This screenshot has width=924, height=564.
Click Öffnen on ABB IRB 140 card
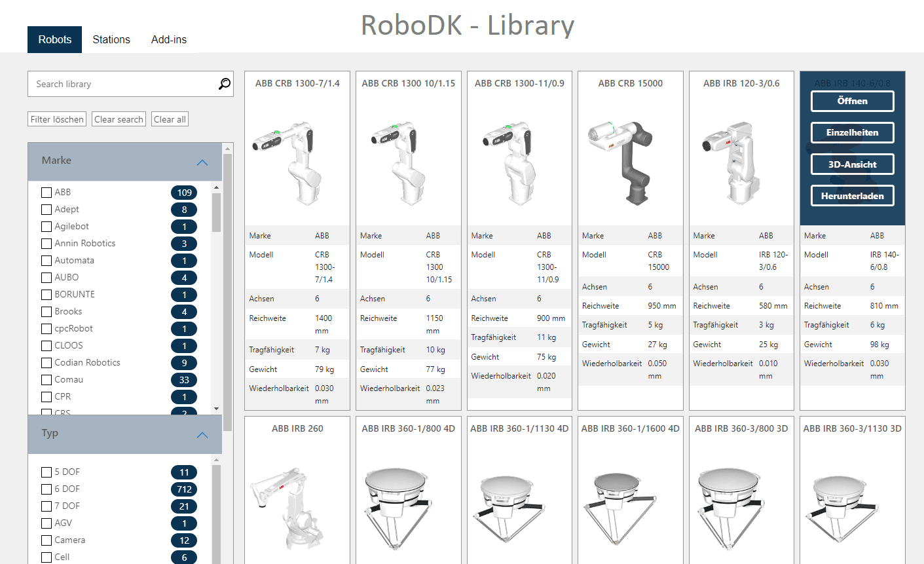point(853,101)
